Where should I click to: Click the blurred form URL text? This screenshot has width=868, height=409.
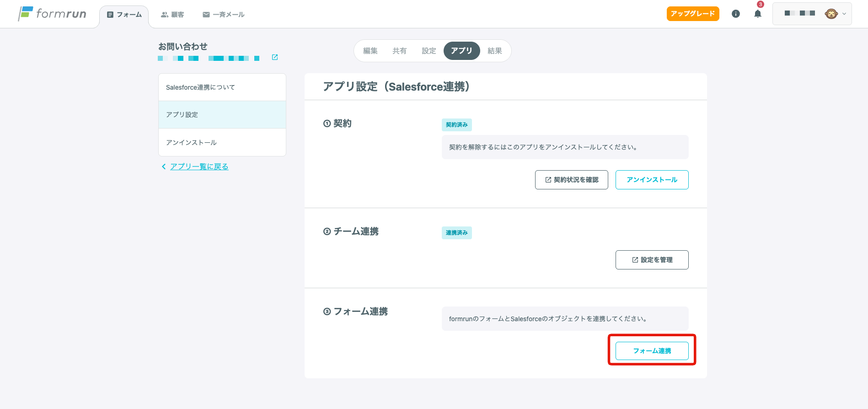click(209, 58)
